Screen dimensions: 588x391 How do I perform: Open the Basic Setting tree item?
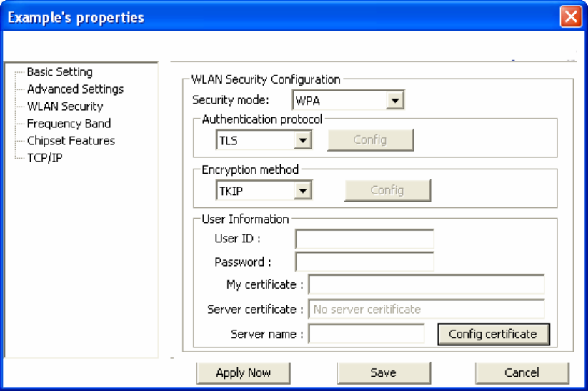pyautogui.click(x=59, y=71)
